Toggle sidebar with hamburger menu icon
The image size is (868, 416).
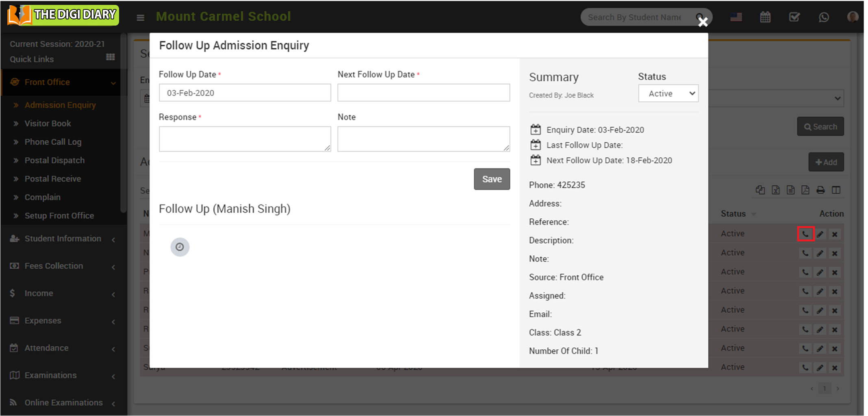click(x=141, y=17)
